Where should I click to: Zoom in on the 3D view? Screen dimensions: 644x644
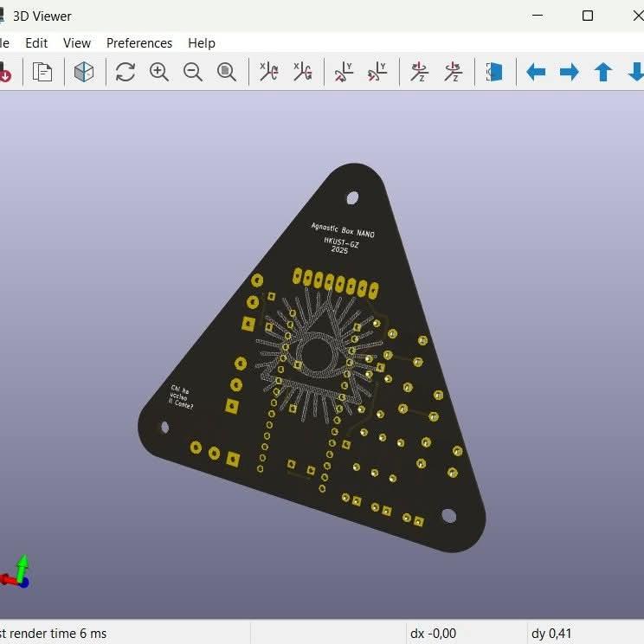click(x=159, y=72)
